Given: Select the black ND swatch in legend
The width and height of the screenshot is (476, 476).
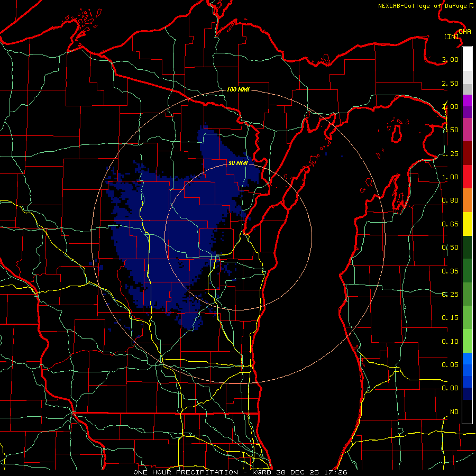Looking at the screenshot, I should (x=467, y=411).
